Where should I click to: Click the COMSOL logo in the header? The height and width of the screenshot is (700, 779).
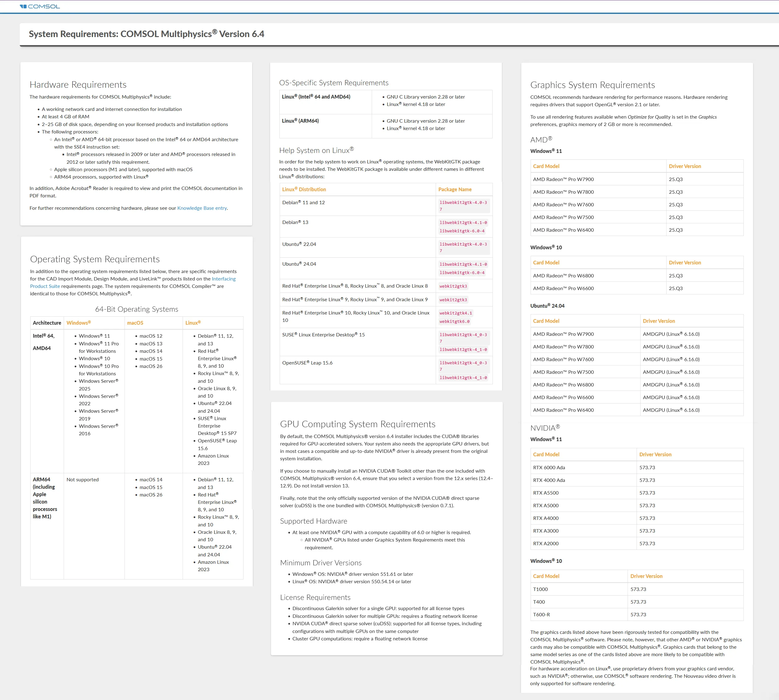(40, 6)
